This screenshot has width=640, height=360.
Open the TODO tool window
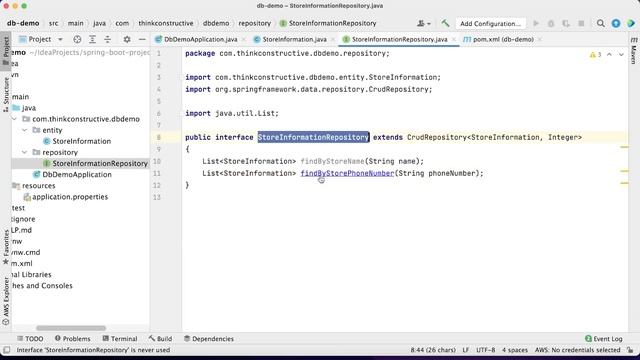click(30, 339)
